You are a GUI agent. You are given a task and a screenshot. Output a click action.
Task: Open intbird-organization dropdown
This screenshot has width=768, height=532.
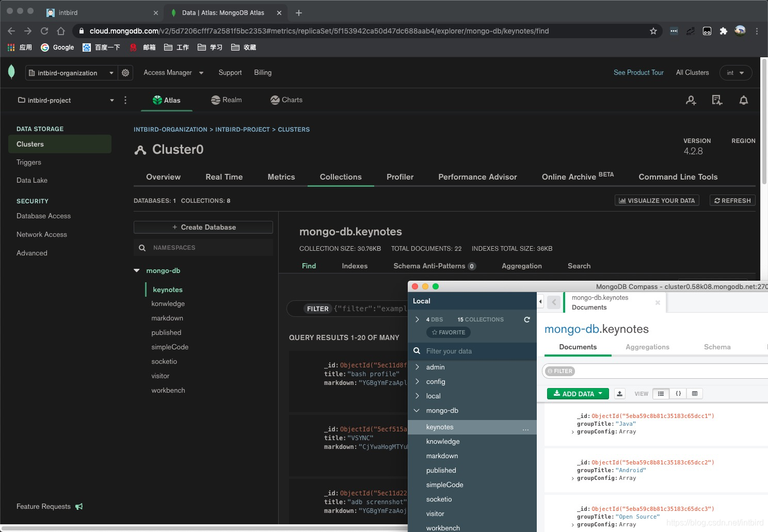tap(72, 73)
